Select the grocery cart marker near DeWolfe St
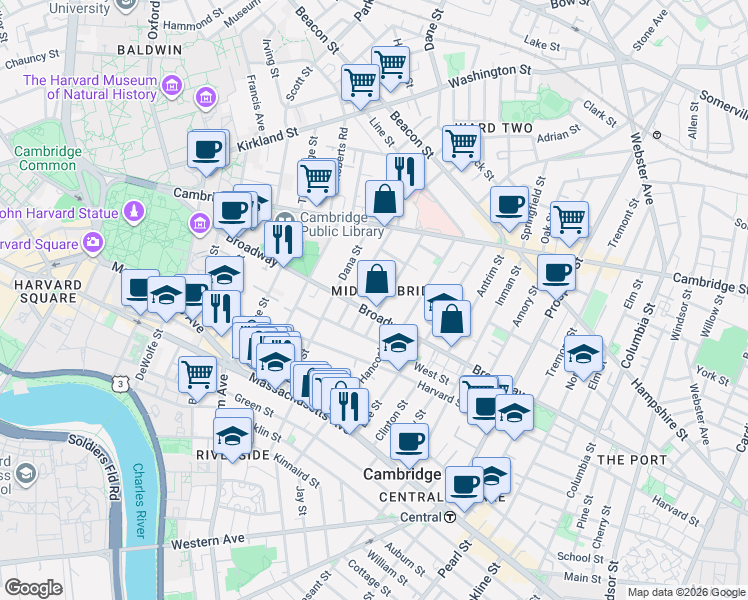The width and height of the screenshot is (748, 600). tap(197, 376)
